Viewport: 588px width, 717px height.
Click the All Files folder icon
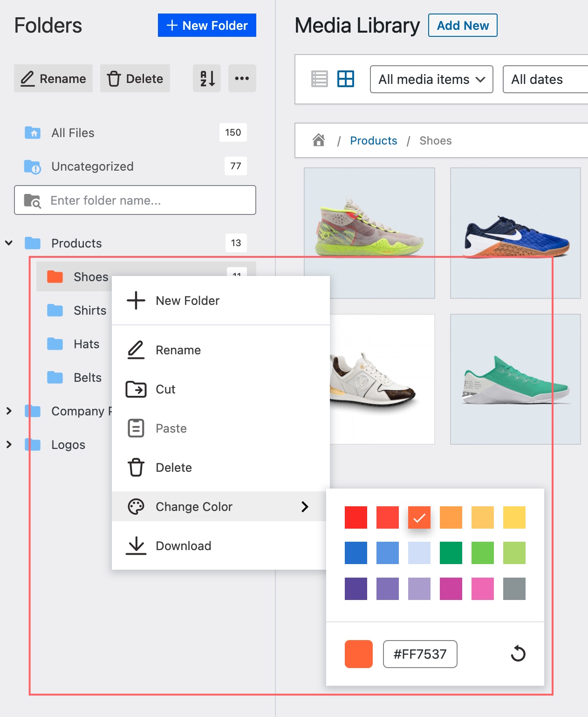click(x=33, y=133)
